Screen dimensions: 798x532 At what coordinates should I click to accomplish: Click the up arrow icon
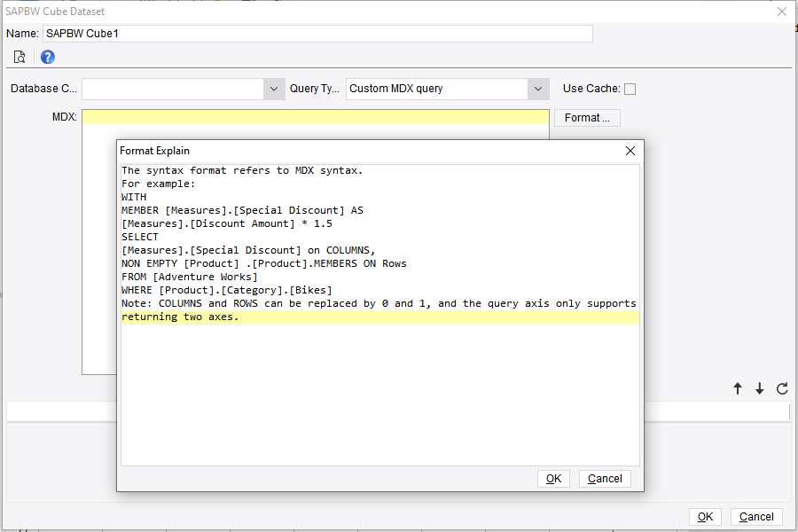click(x=737, y=388)
